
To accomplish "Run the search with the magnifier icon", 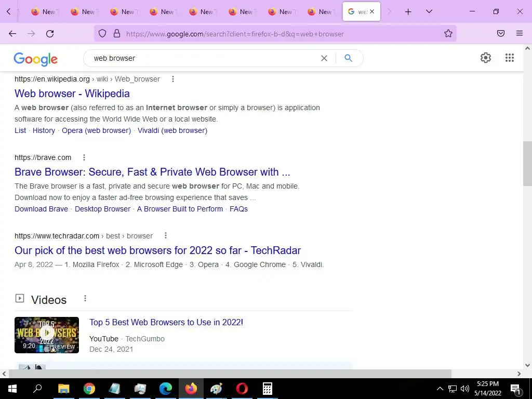I will [348, 58].
